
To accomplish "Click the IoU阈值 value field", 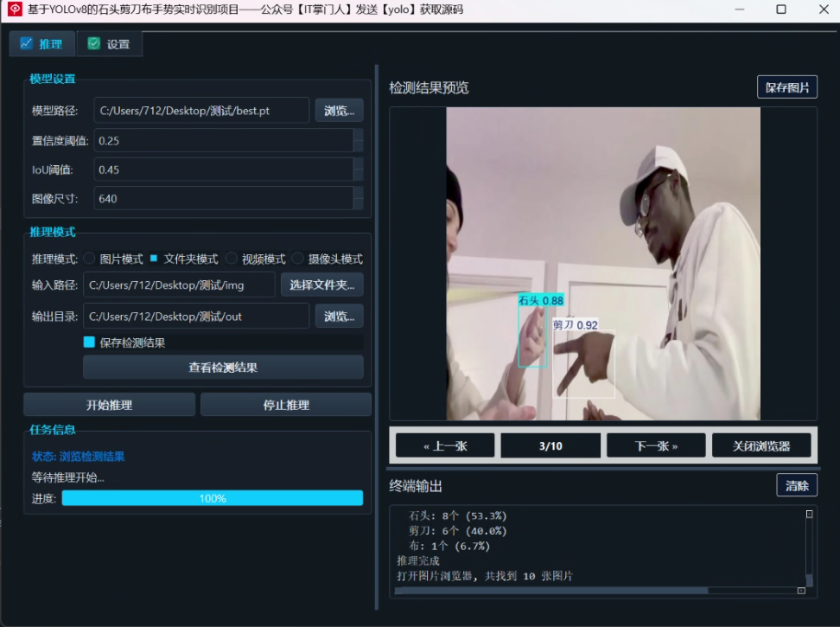I will [223, 170].
